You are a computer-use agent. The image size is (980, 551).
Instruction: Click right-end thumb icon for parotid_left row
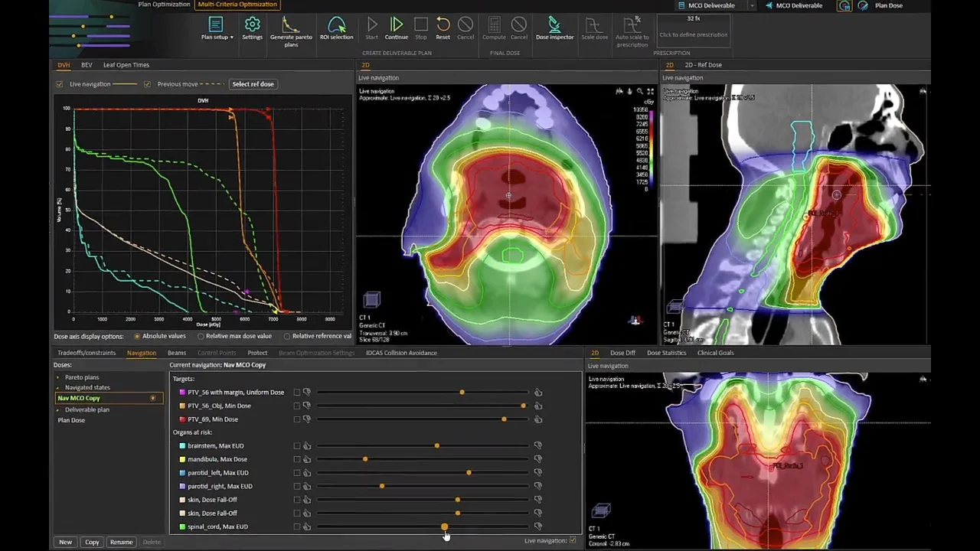click(538, 473)
